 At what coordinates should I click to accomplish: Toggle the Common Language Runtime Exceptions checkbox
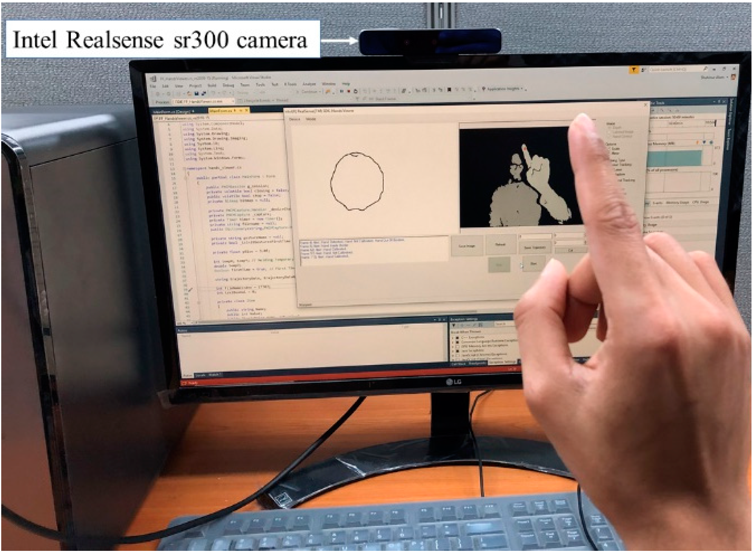click(457, 342)
